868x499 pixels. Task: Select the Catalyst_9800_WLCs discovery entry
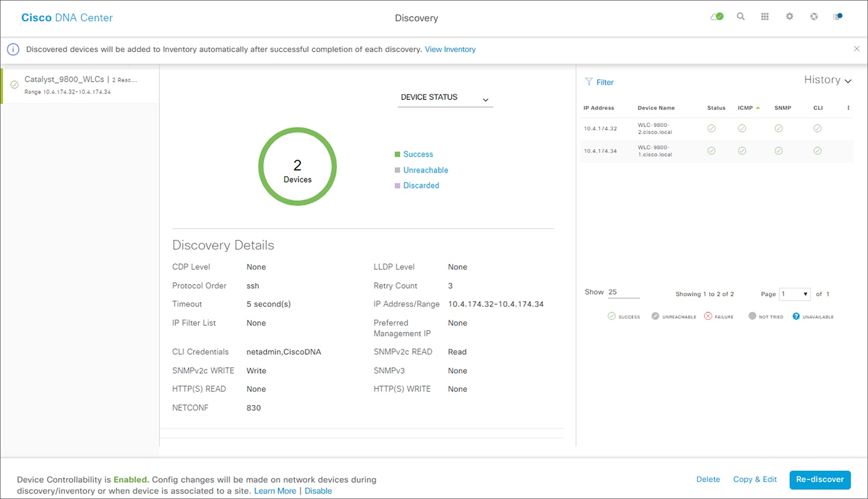(80, 85)
